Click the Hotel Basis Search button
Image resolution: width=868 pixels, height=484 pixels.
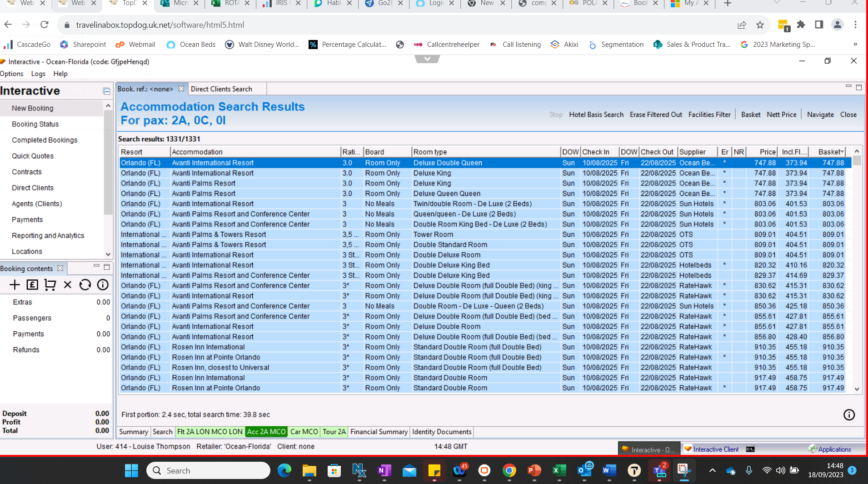596,115
